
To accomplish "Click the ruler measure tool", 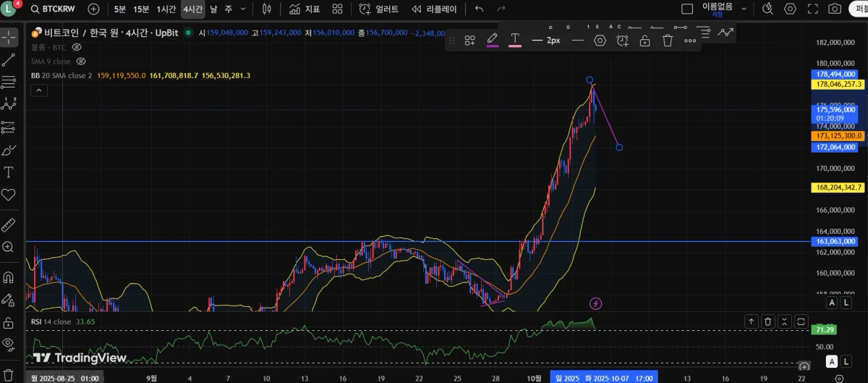I will click(x=9, y=224).
